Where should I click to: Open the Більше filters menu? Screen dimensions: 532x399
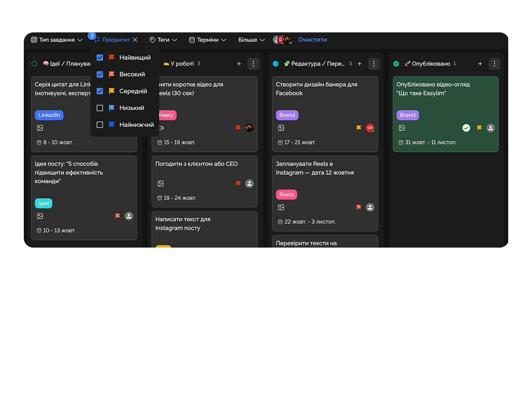(251, 40)
